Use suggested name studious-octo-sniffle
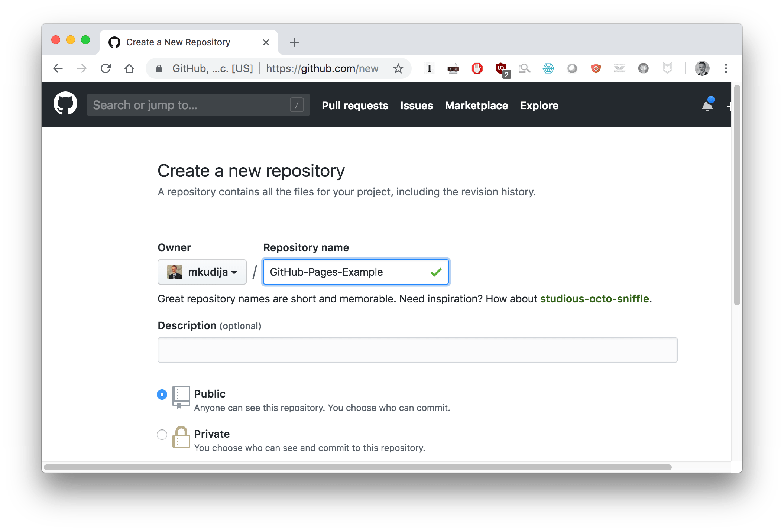This screenshot has height=532, width=784. pos(594,299)
